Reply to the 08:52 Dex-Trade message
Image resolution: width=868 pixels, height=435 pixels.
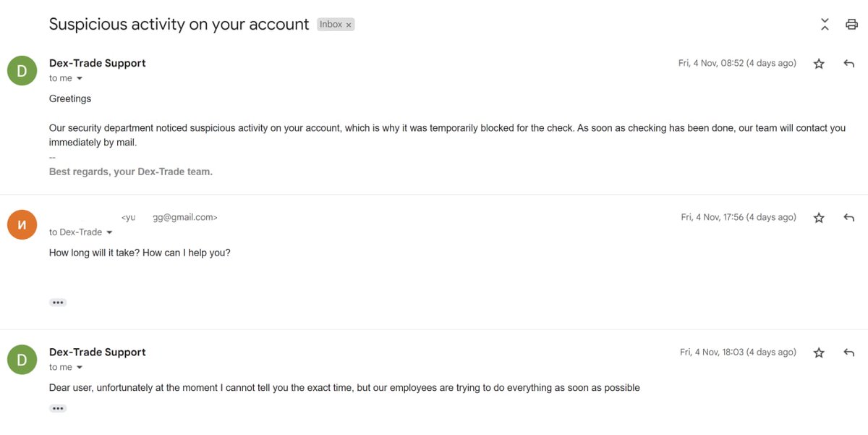point(849,64)
